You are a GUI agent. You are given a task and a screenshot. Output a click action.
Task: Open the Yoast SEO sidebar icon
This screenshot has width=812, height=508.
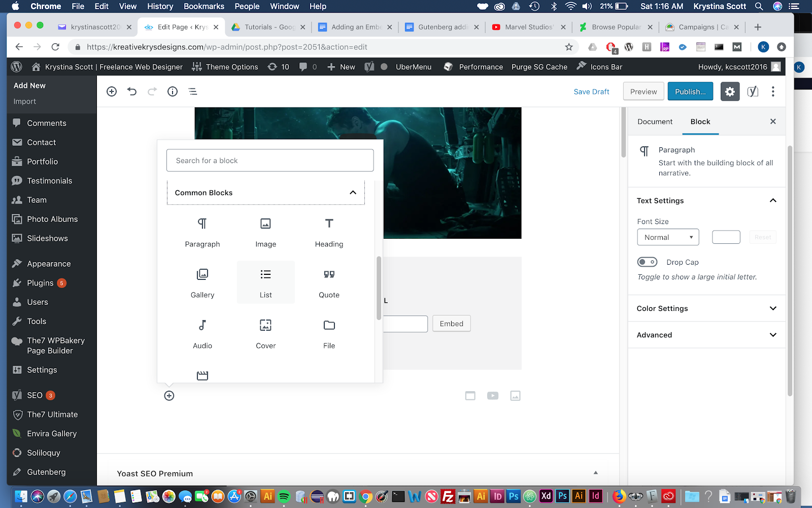[753, 91]
